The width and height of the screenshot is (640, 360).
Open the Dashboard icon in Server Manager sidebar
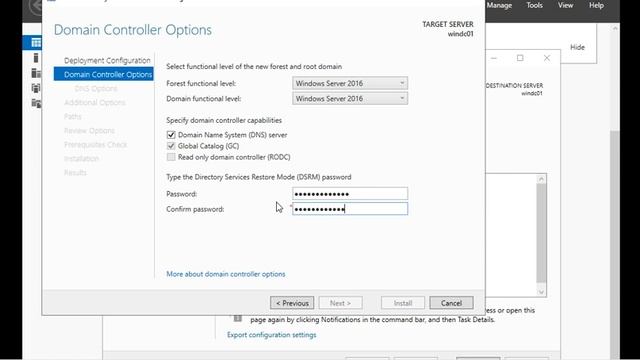36,42
